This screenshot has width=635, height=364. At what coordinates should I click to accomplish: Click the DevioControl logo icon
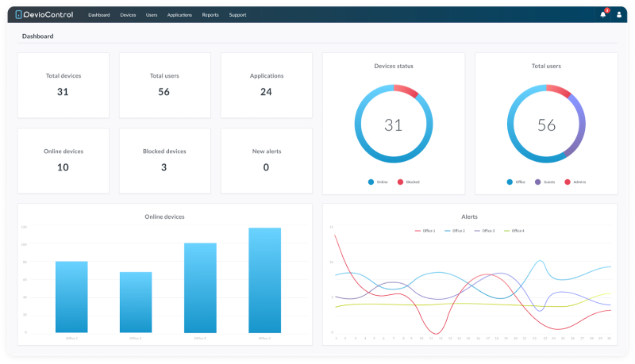point(18,14)
